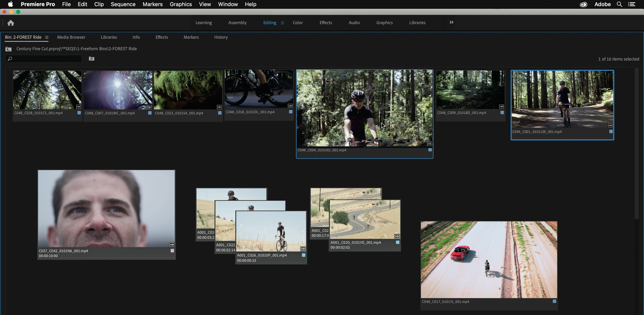Click the pink label swatch on C037_C042 clip

pos(172,251)
